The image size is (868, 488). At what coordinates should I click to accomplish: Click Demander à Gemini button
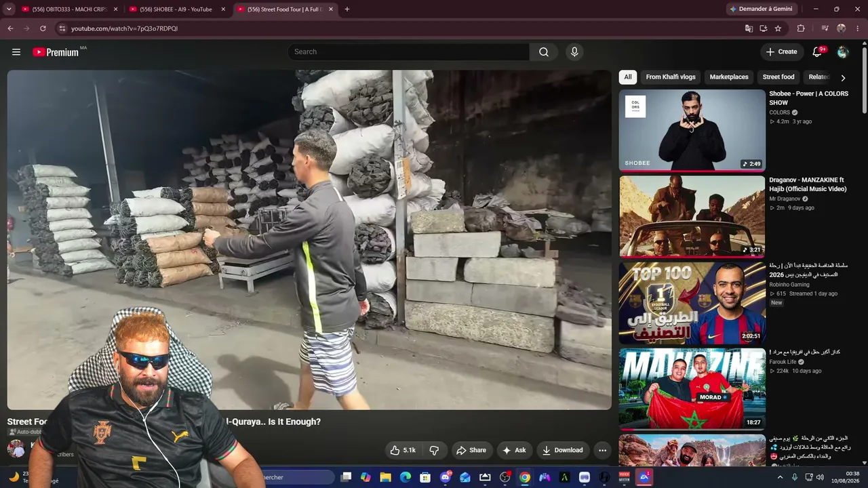tap(760, 9)
